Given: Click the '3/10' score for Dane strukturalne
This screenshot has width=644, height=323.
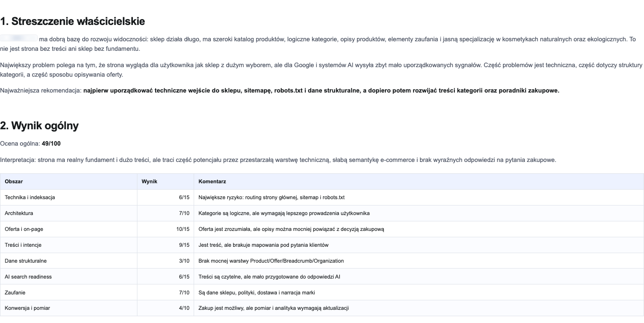Looking at the screenshot, I should coord(184,261).
